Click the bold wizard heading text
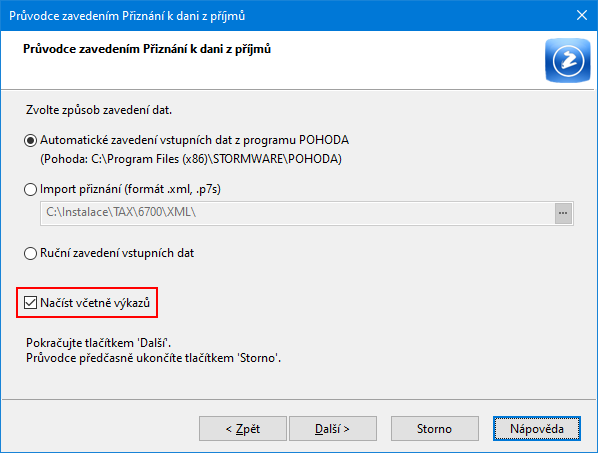The image size is (598, 453). pos(147,49)
